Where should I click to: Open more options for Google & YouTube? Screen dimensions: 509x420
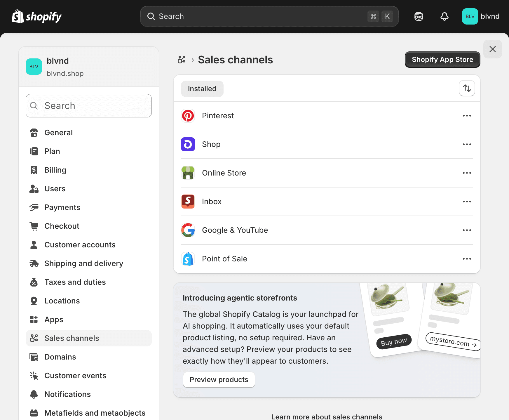467,230
